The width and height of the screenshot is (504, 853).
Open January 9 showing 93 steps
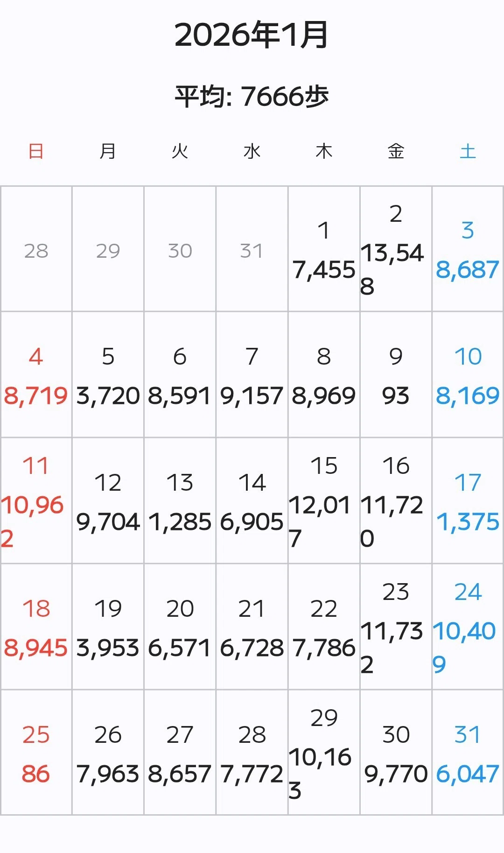coord(396,375)
